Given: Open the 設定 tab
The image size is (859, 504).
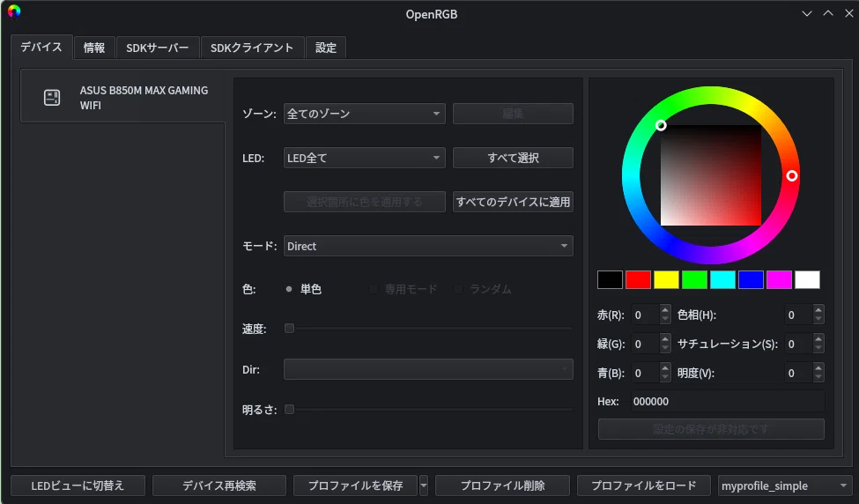Looking at the screenshot, I should point(325,48).
